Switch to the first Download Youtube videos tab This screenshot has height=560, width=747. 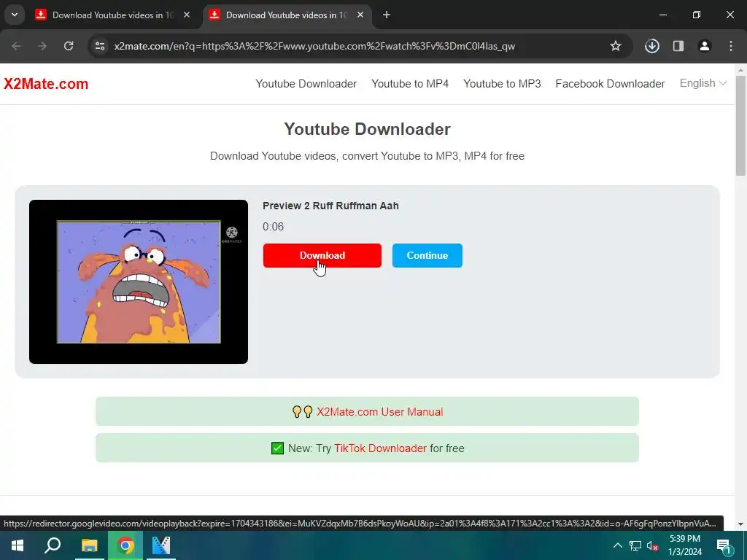113,15
